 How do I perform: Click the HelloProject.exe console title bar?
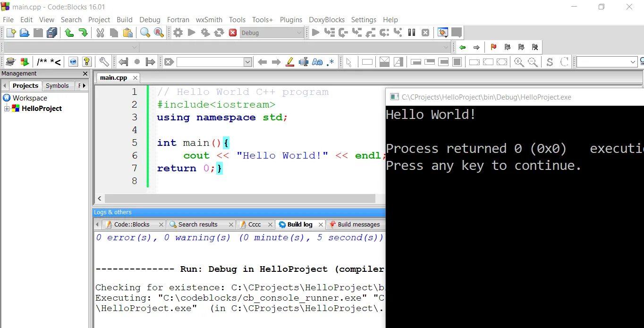click(x=515, y=97)
